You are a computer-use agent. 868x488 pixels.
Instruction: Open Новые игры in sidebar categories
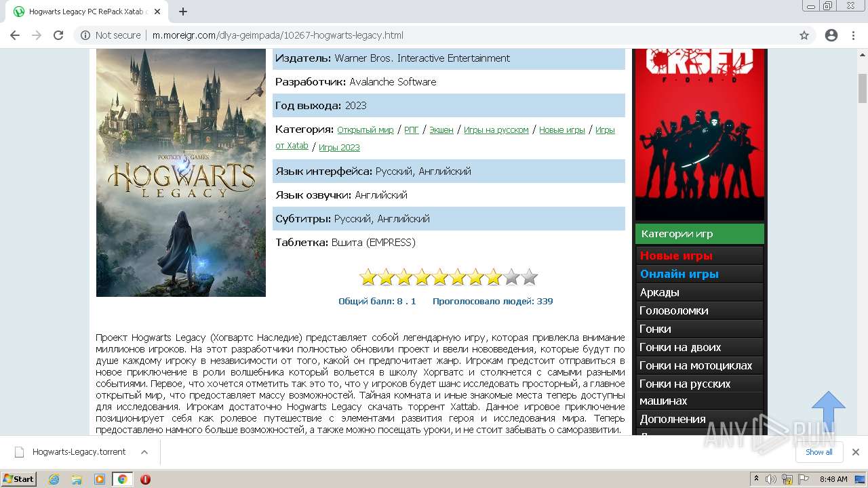pyautogui.click(x=700, y=256)
